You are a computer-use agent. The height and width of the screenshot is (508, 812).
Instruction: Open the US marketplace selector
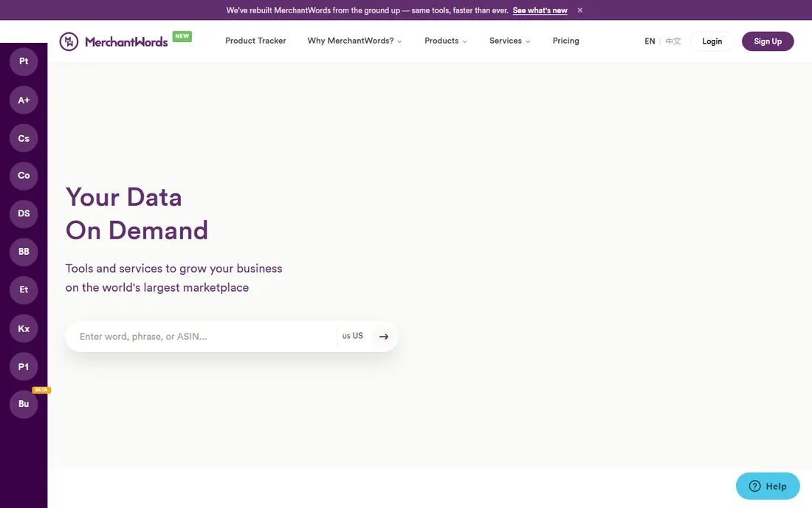tap(353, 336)
